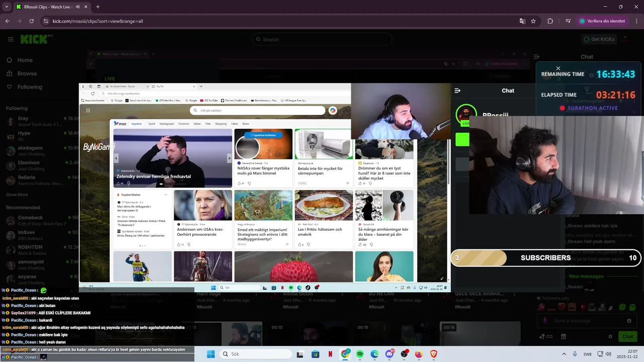Open Following in Kick sidebar
Viewport: 644px width, 362px height.
24,87
